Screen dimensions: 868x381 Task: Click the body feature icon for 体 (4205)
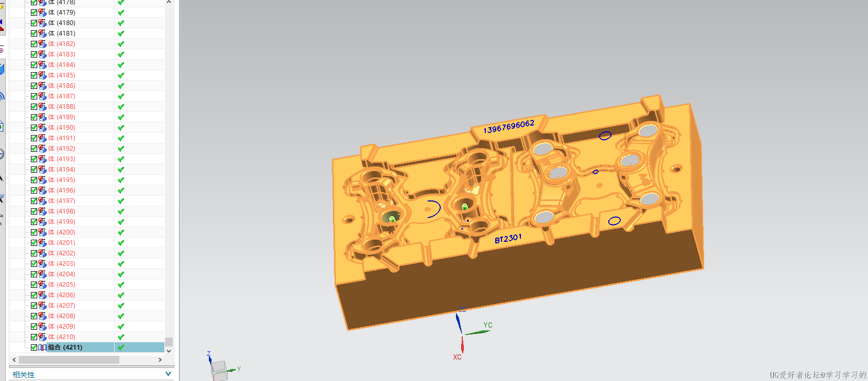click(42, 285)
